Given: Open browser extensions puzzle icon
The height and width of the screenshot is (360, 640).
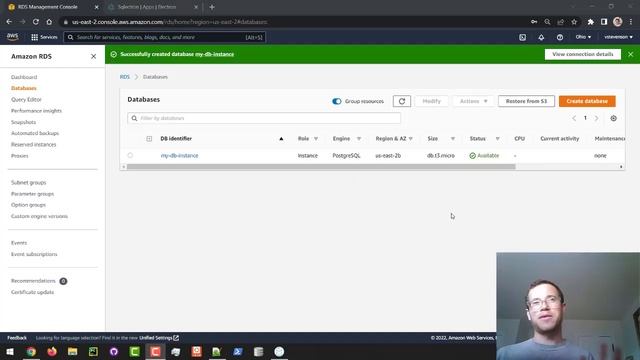Looking at the screenshot, I should click(x=591, y=22).
